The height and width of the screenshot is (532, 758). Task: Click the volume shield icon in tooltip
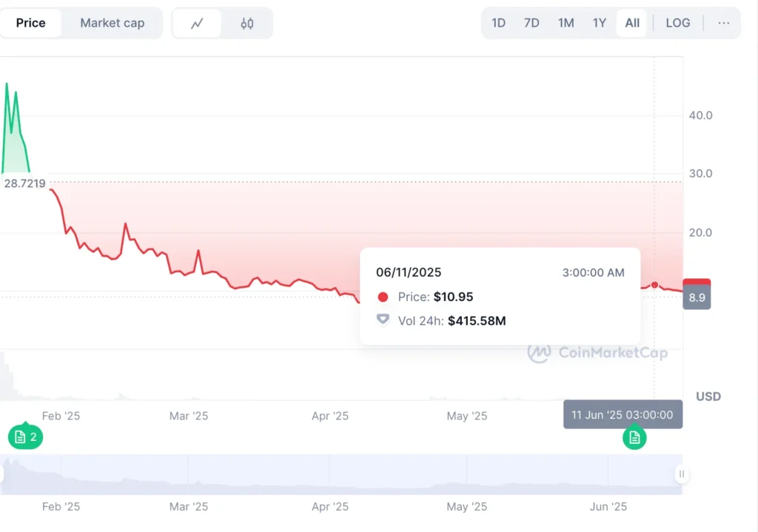[383, 320]
